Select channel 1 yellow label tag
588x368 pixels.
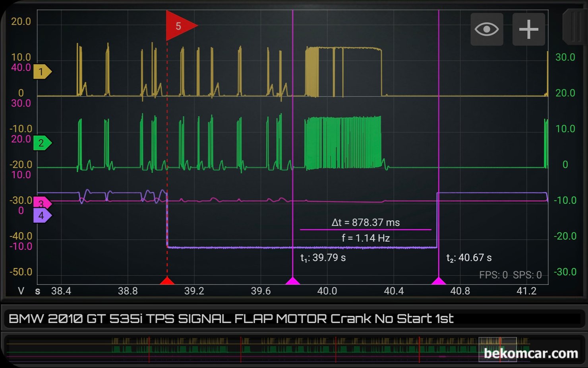[x=42, y=72]
